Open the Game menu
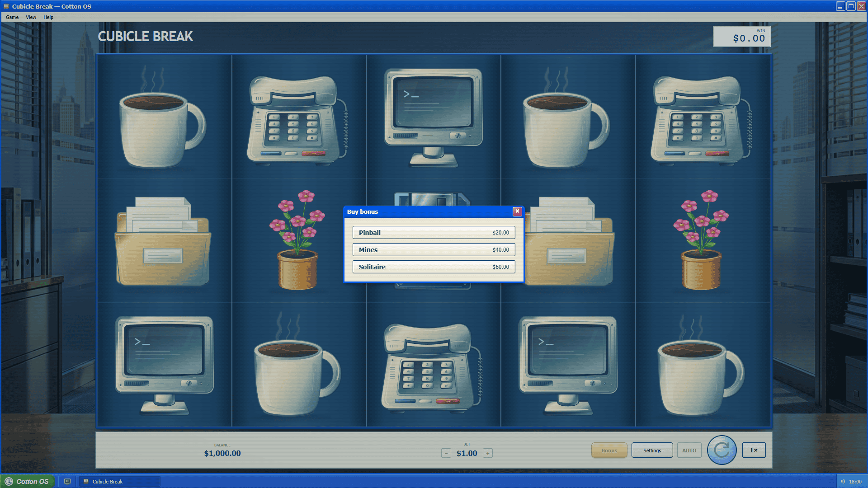 coord(12,17)
